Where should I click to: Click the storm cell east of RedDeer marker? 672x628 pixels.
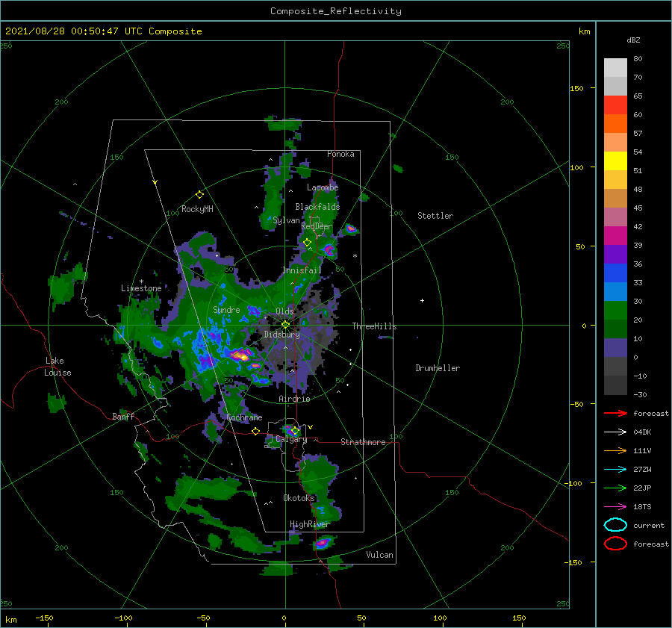tap(329, 249)
